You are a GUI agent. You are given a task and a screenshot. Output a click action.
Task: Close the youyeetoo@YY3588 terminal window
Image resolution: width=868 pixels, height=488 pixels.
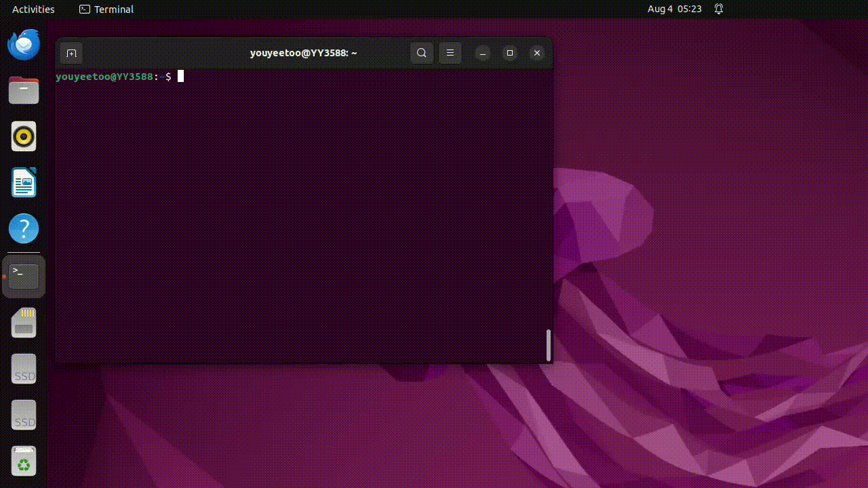tap(537, 53)
